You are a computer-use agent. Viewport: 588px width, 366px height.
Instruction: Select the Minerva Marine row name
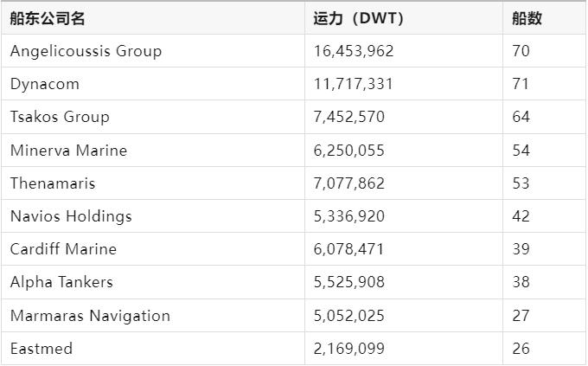tap(153, 151)
